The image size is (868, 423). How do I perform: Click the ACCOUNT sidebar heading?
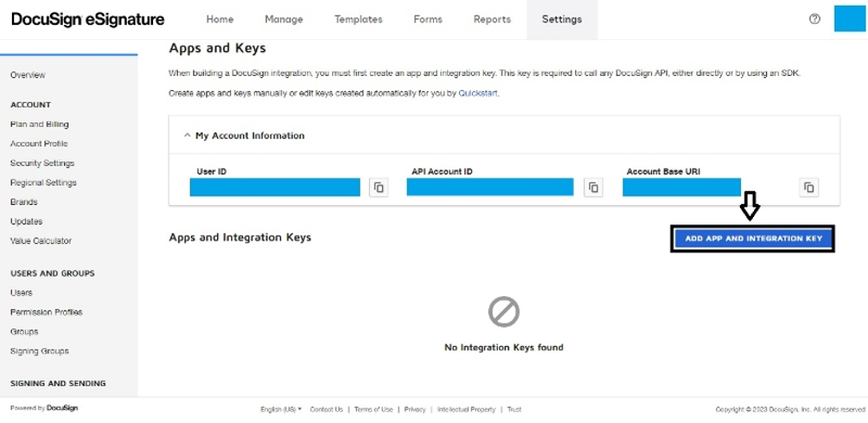click(31, 105)
